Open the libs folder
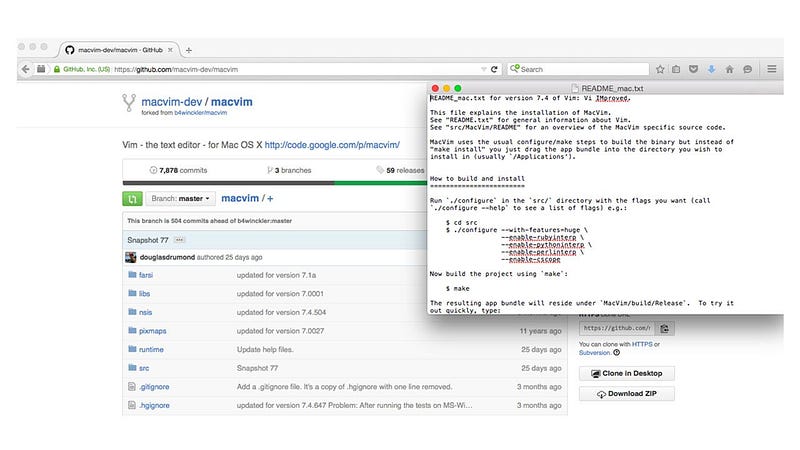The image size is (800, 450). [x=144, y=294]
